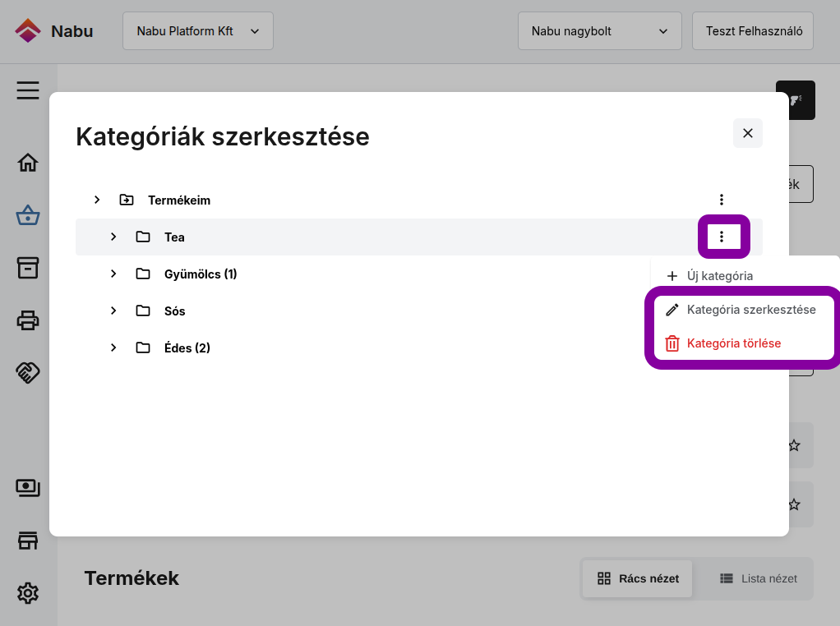Click the Gyümölcs folder icon
Viewport: 840px width, 626px height.
click(143, 274)
